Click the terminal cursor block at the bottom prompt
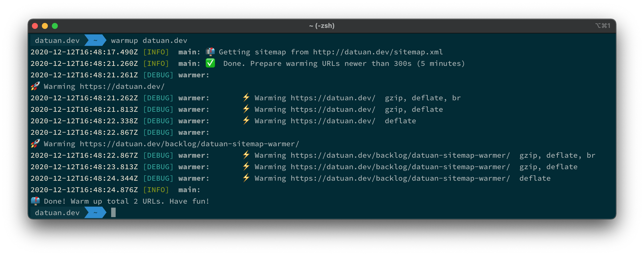The height and width of the screenshot is (256, 644). point(113,212)
